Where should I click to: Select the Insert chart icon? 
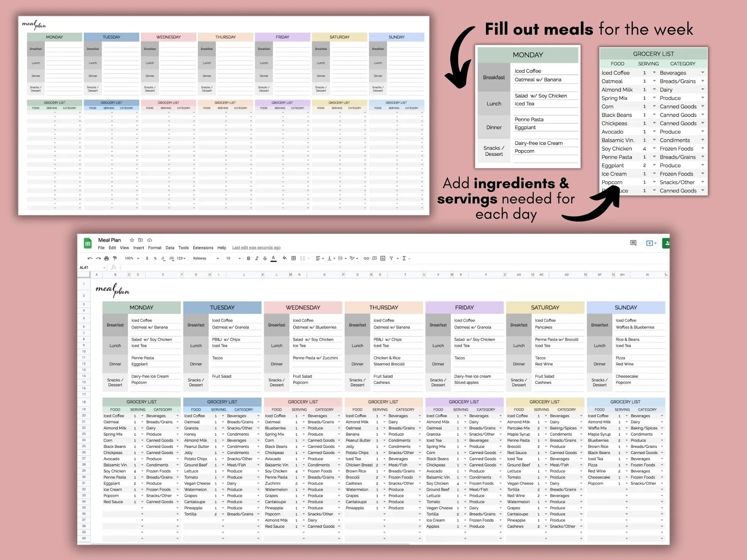tap(382, 259)
